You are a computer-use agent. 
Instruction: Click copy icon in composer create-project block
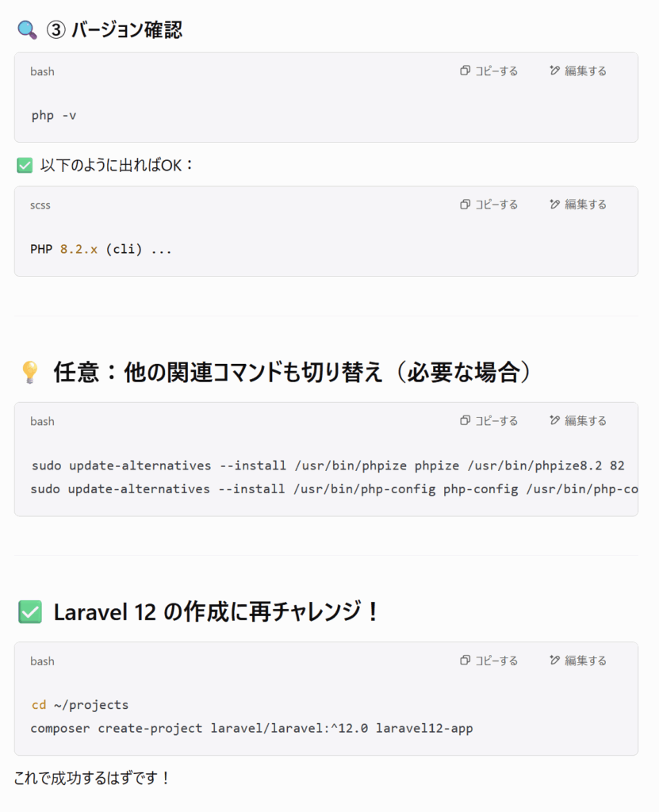coord(465,660)
